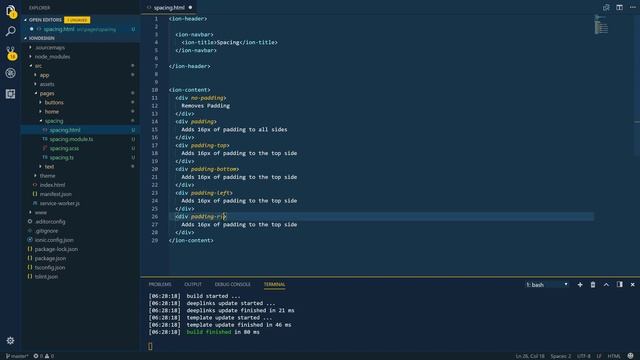
Task: Change file encoding UTF-8
Action: click(584, 356)
